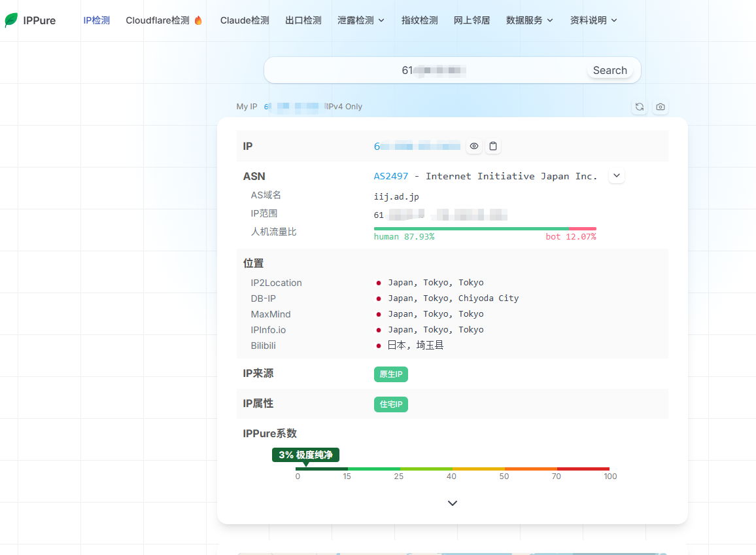This screenshot has width=756, height=555.
Task: Click the camera screenshot icon
Action: point(661,107)
